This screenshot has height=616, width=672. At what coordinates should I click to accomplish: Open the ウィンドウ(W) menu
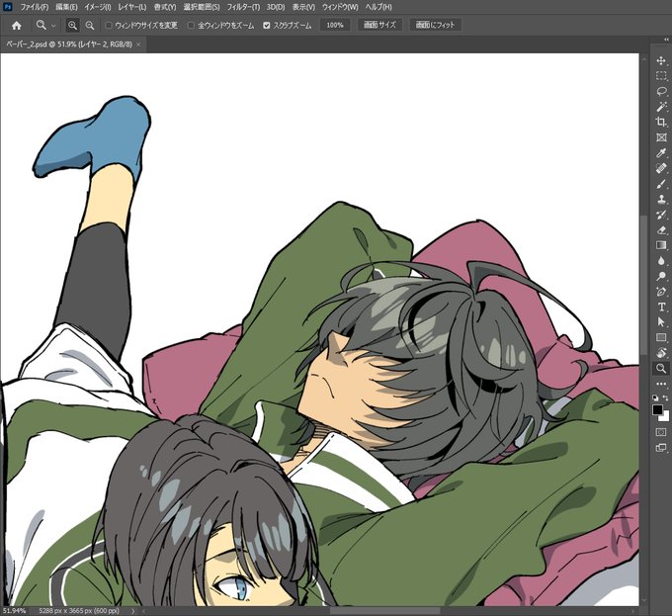tap(340, 7)
